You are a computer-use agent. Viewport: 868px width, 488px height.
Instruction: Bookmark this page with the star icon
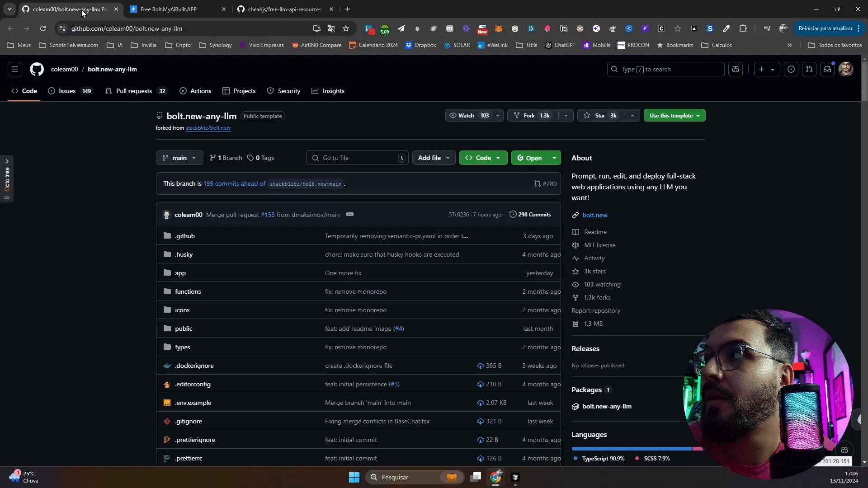click(x=346, y=28)
